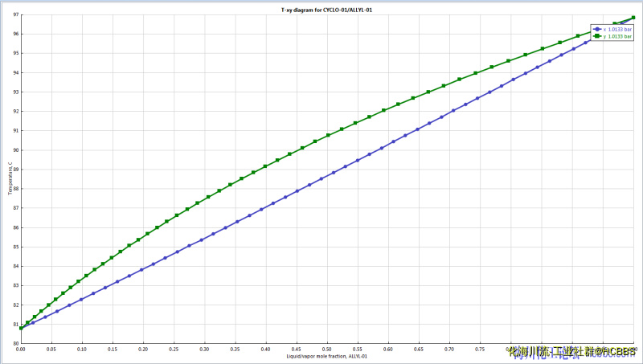Click the 0.25 tick label on x-axis
Image resolution: width=643 pixels, height=364 pixels.
(174, 350)
